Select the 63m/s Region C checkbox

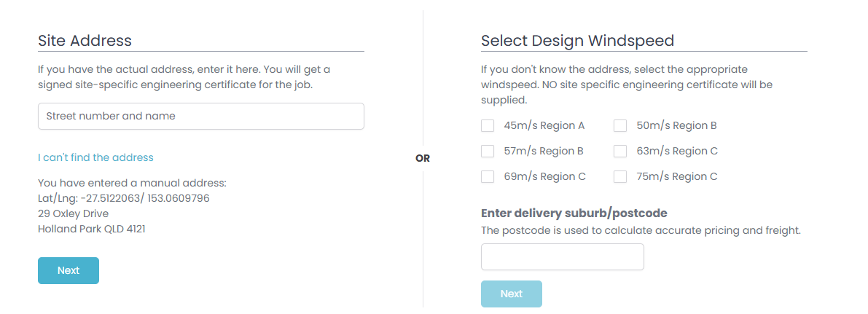[620, 151]
